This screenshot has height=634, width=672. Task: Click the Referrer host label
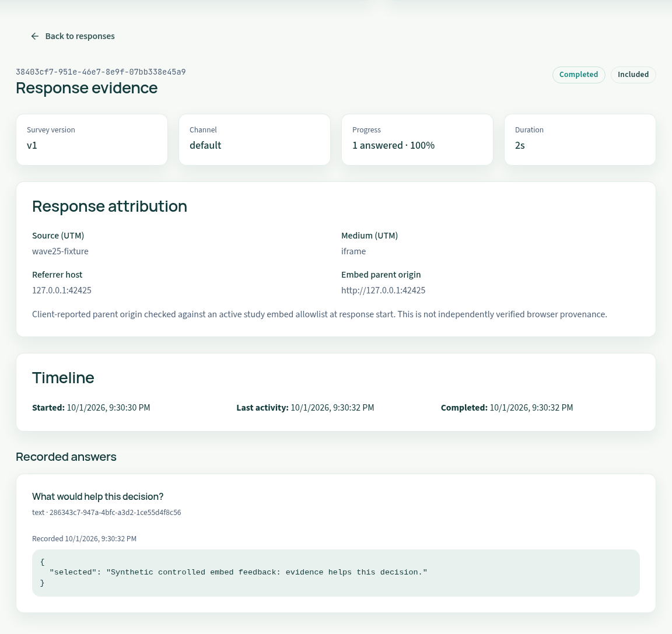[57, 275]
